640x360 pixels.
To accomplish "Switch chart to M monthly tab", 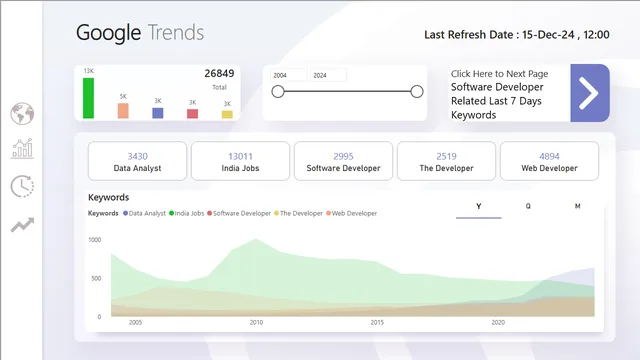I will 578,207.
